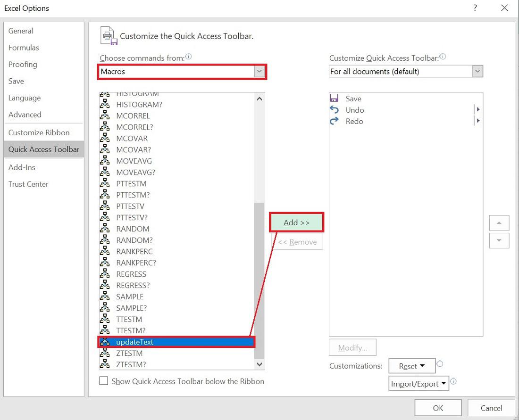Screen dimensions: 519x420
Task: Click info icon next to Customize Quick Access Toolbar
Action: pyautogui.click(x=443, y=57)
